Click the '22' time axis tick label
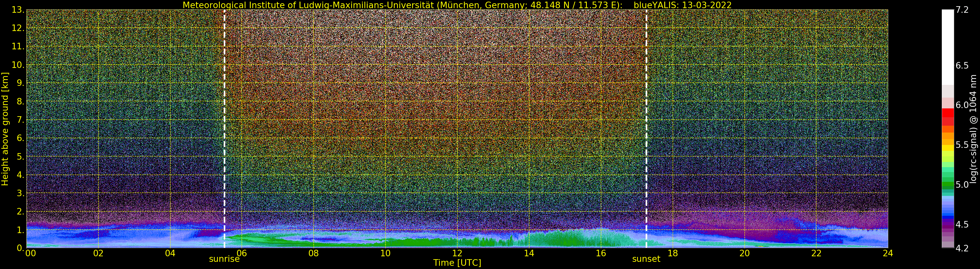Screen dimensions: 980x269 pyautogui.click(x=816, y=253)
